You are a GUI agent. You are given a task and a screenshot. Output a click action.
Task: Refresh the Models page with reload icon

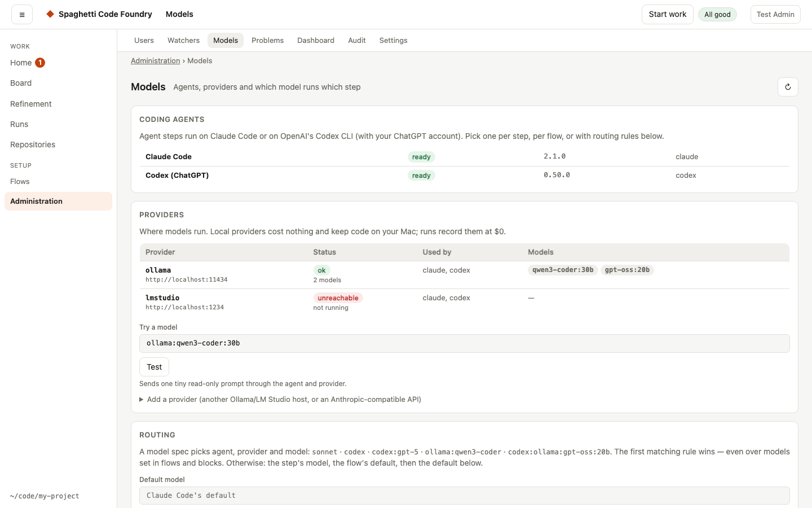pyautogui.click(x=788, y=87)
